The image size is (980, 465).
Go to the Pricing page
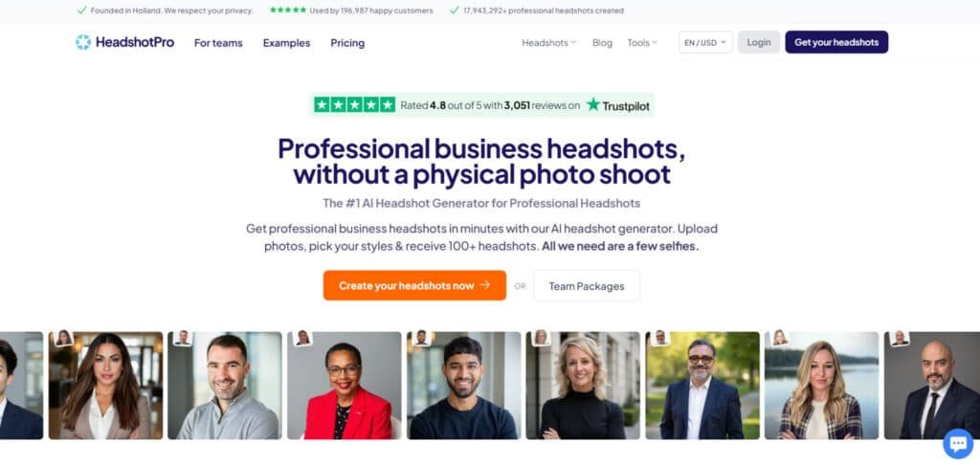pos(347,42)
